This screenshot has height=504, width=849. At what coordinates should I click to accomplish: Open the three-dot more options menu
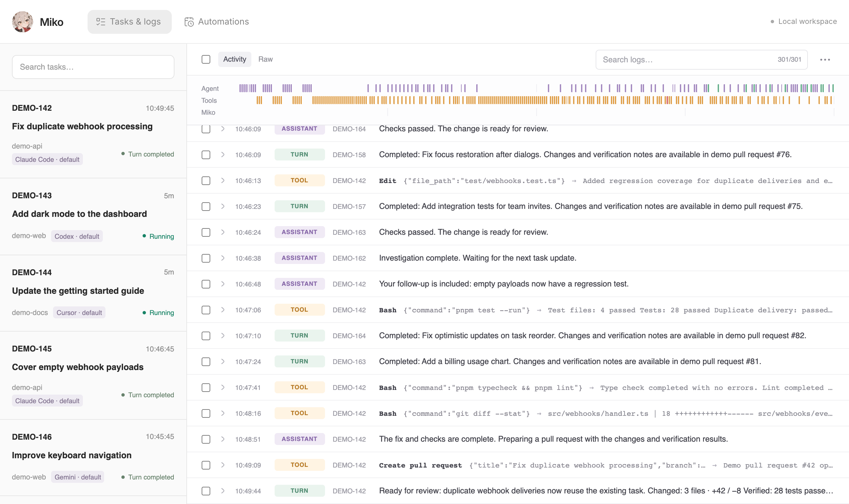[x=824, y=60]
